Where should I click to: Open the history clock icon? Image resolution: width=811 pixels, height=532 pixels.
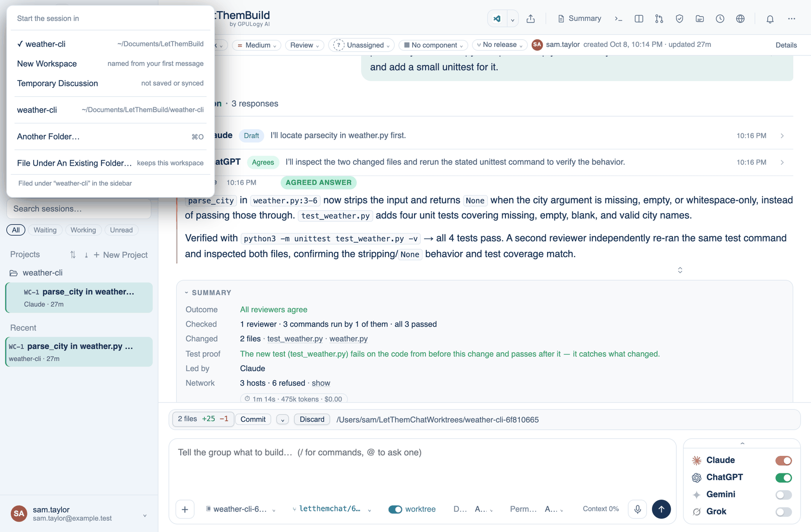720,19
